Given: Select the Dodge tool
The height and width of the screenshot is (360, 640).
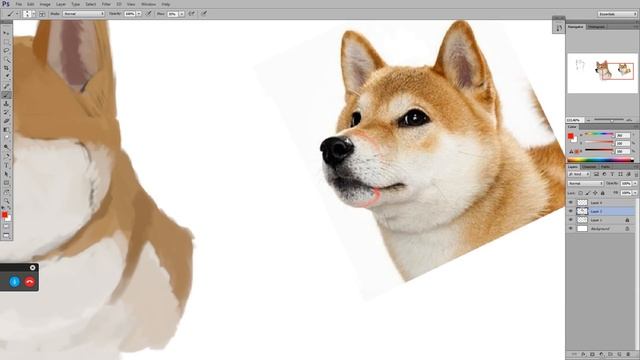Looking at the screenshot, I should pyautogui.click(x=6, y=147).
